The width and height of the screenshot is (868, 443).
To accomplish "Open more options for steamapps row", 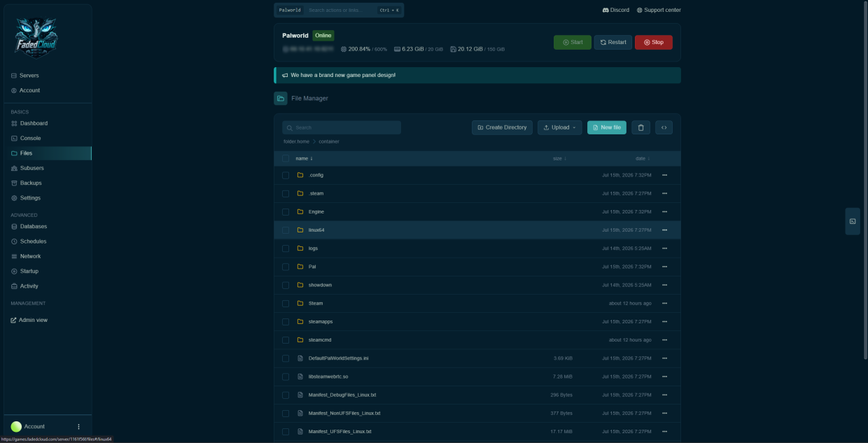I will (664, 322).
